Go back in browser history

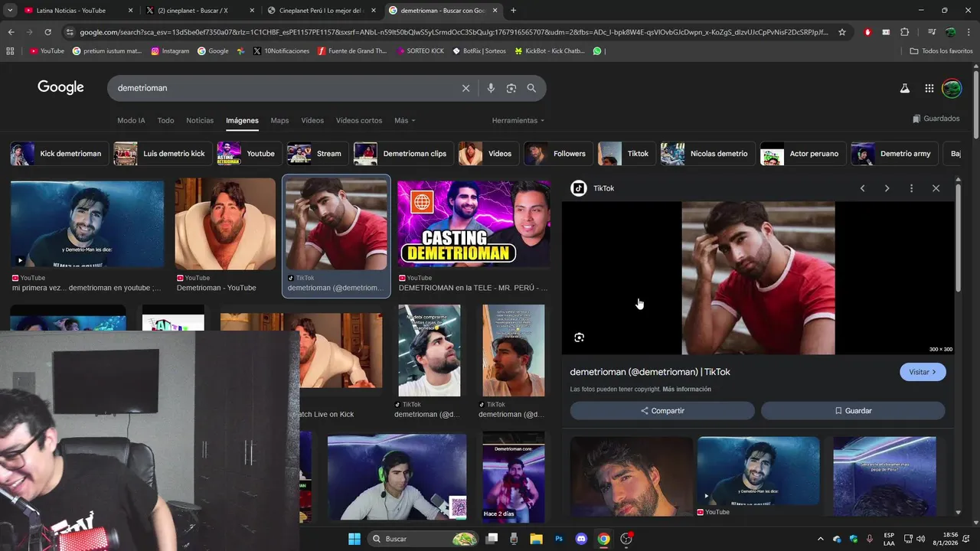11,32
